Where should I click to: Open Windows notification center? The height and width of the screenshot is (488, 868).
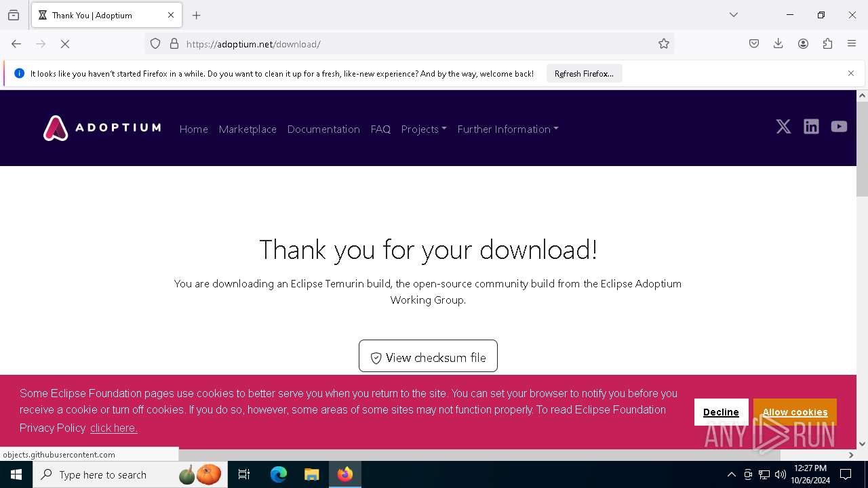[846, 474]
